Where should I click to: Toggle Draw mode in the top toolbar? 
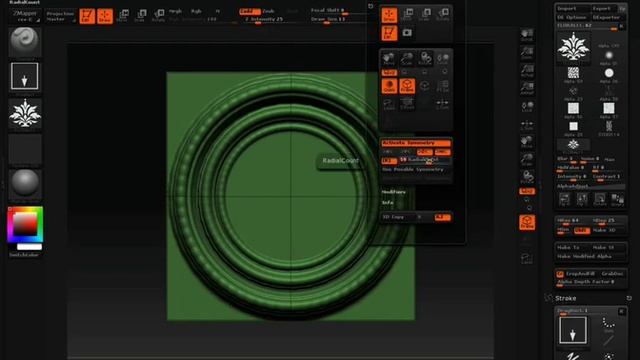pyautogui.click(x=104, y=16)
